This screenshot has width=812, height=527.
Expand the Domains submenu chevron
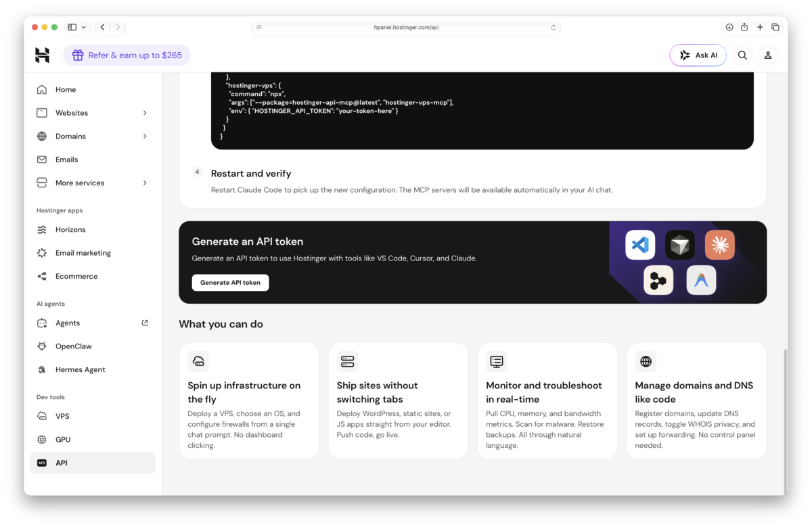click(x=145, y=136)
